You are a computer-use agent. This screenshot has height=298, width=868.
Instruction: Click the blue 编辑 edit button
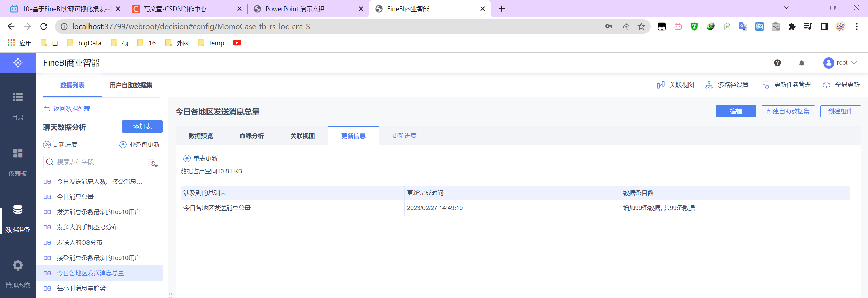(736, 111)
